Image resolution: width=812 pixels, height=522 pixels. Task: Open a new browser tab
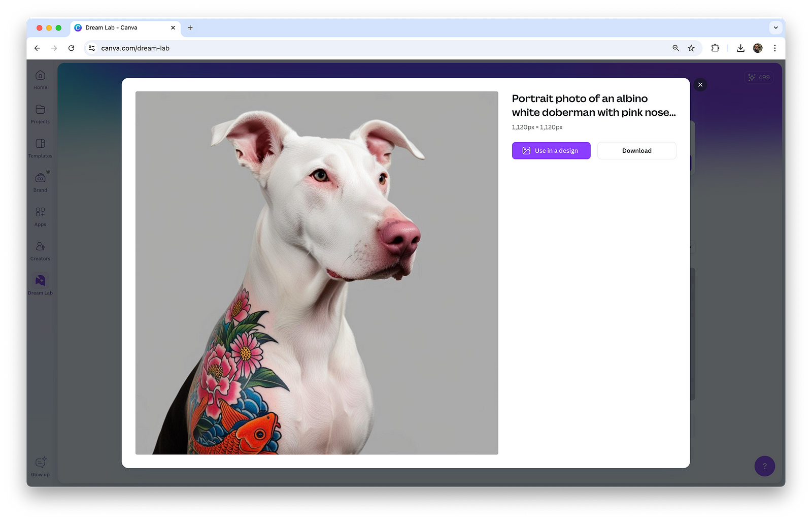click(190, 28)
